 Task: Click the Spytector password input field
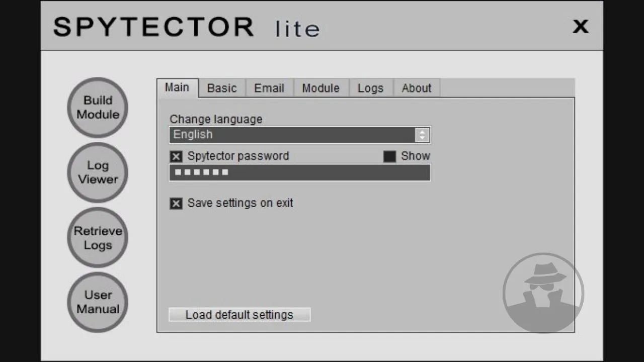tap(300, 172)
